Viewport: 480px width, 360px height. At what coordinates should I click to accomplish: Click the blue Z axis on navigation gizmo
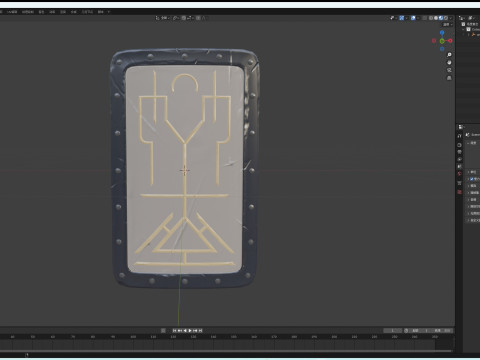[x=442, y=33]
